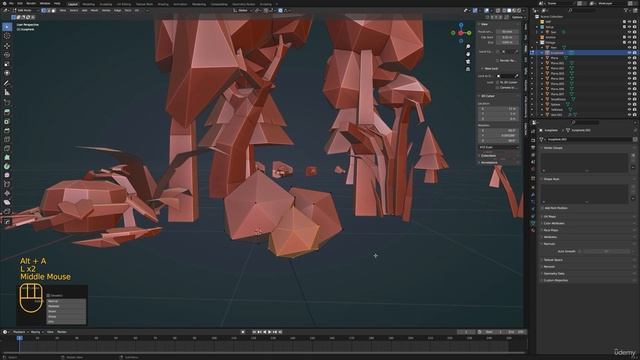Switch to the Shading workspace tab
This screenshot has width=640, height=360.
tap(162, 4)
